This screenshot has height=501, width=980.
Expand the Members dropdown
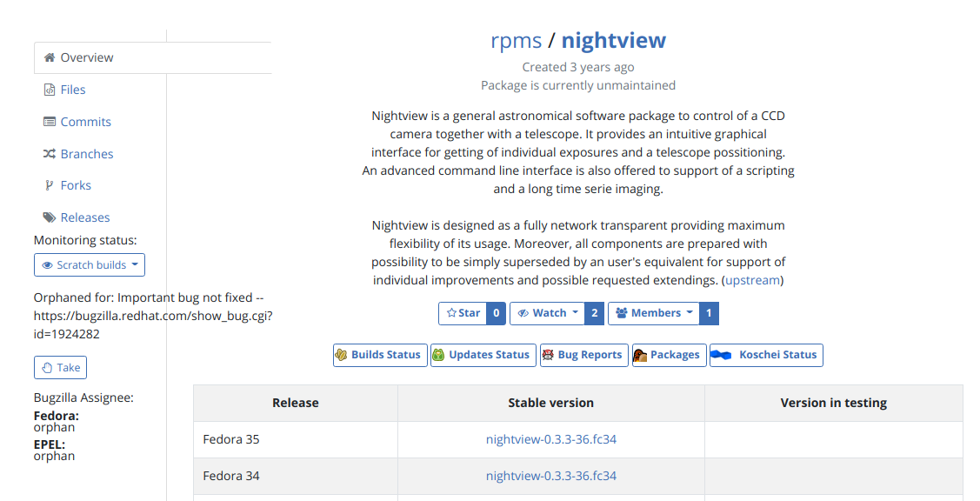tap(654, 313)
